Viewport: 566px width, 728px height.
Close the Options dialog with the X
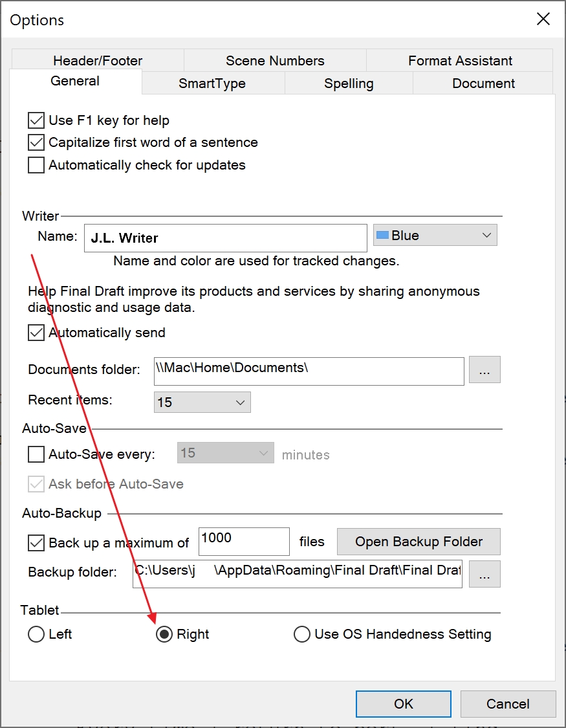click(x=543, y=19)
